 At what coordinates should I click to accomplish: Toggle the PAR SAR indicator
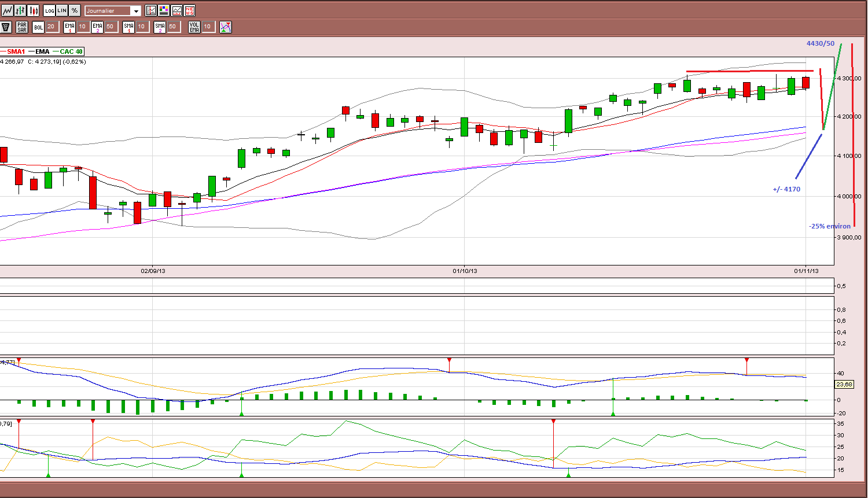[x=22, y=27]
